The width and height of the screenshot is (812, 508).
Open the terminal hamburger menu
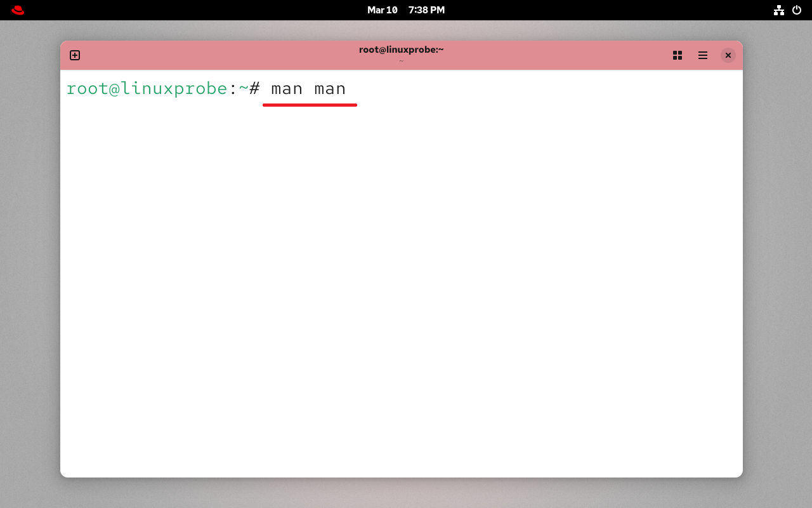point(703,55)
